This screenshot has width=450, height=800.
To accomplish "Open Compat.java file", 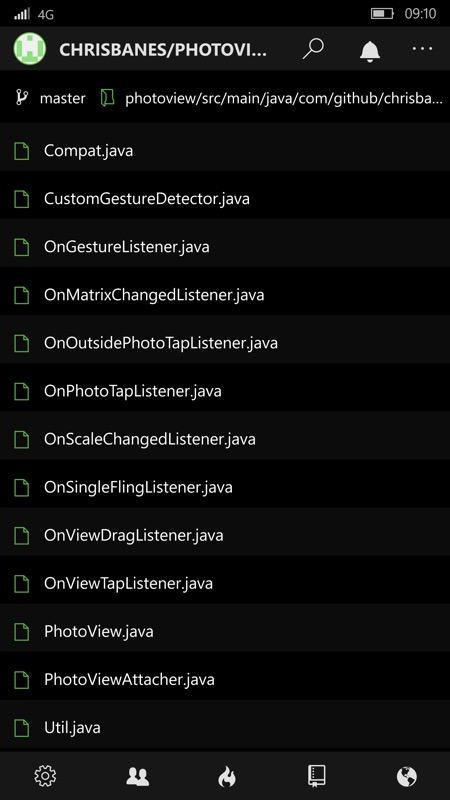I will 225,151.
